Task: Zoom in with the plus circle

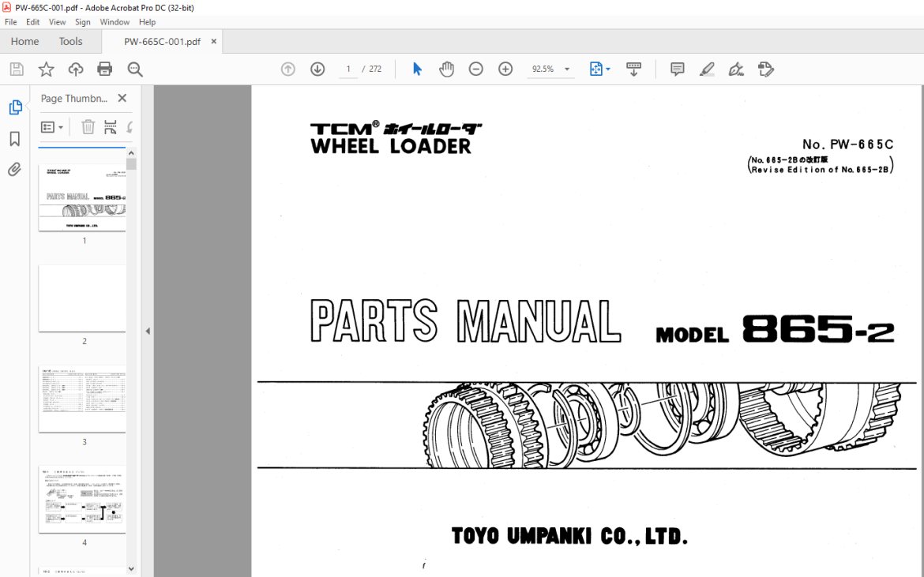Action: tap(505, 69)
